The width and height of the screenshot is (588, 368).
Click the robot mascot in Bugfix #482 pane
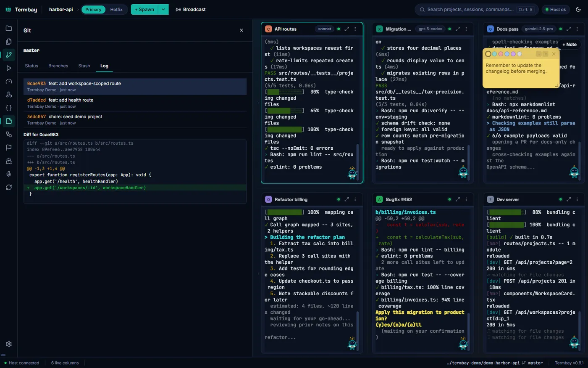point(463,343)
